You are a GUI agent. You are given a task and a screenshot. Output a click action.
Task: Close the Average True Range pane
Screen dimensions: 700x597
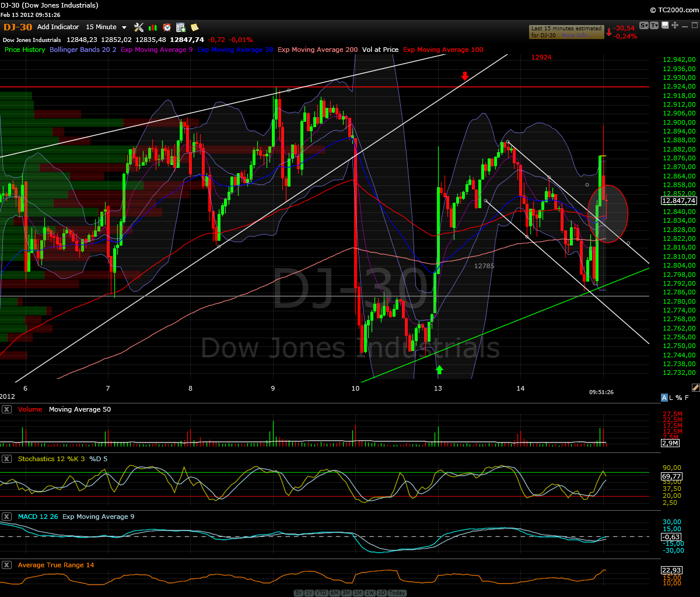[7, 565]
